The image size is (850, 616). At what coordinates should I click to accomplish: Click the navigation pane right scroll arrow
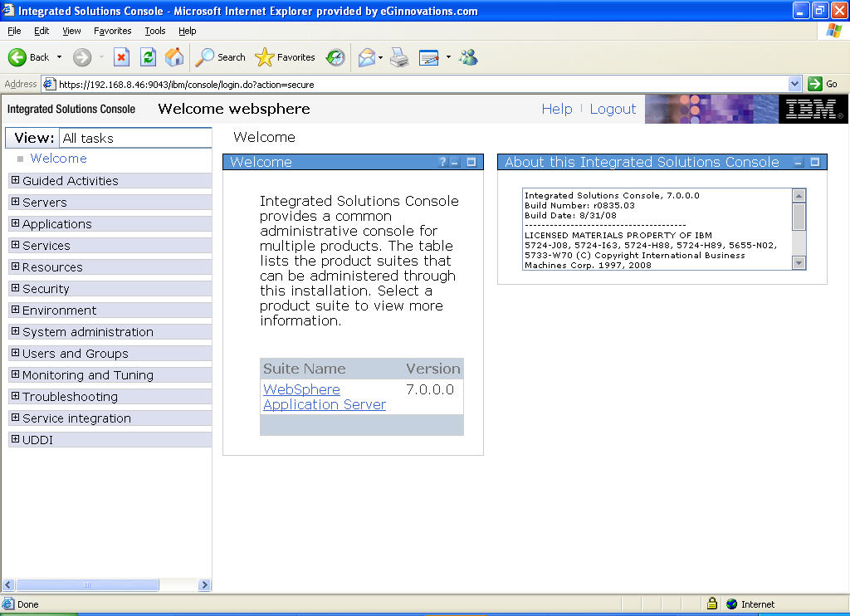tap(204, 584)
